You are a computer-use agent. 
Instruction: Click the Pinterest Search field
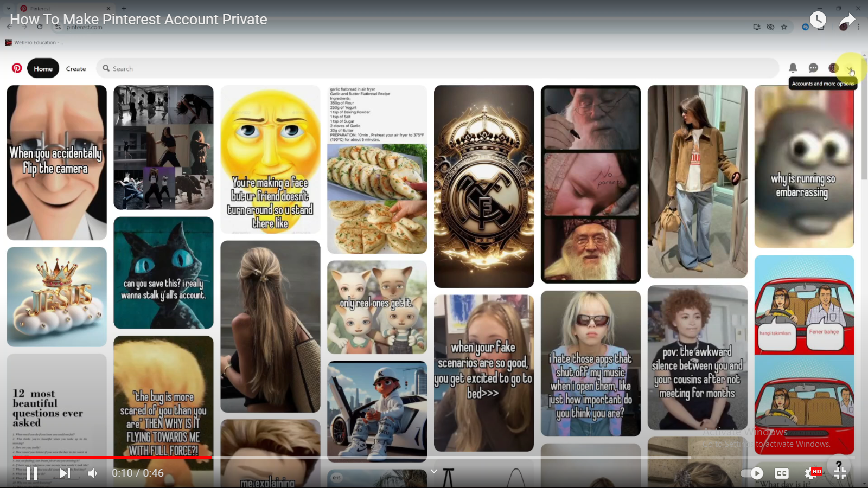(438, 68)
